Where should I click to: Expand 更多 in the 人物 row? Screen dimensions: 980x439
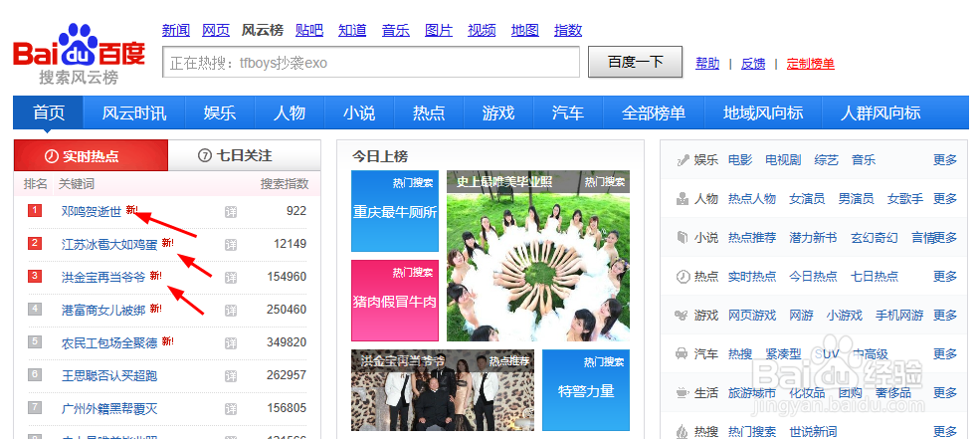click(945, 199)
